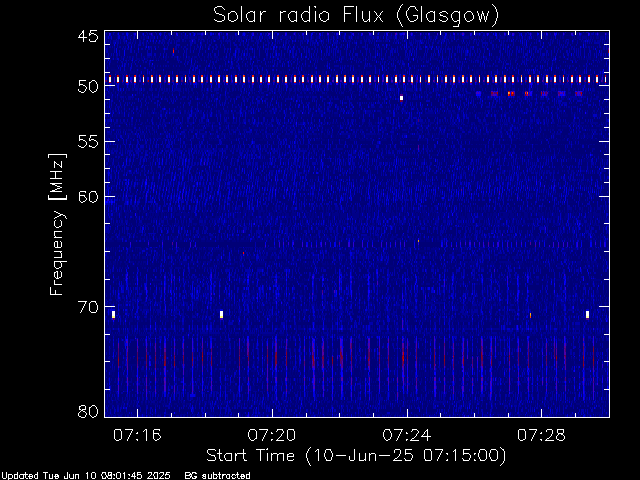
Task: Click the bright marker near 71 MHz after 07:29
Action: pyautogui.click(x=587, y=314)
